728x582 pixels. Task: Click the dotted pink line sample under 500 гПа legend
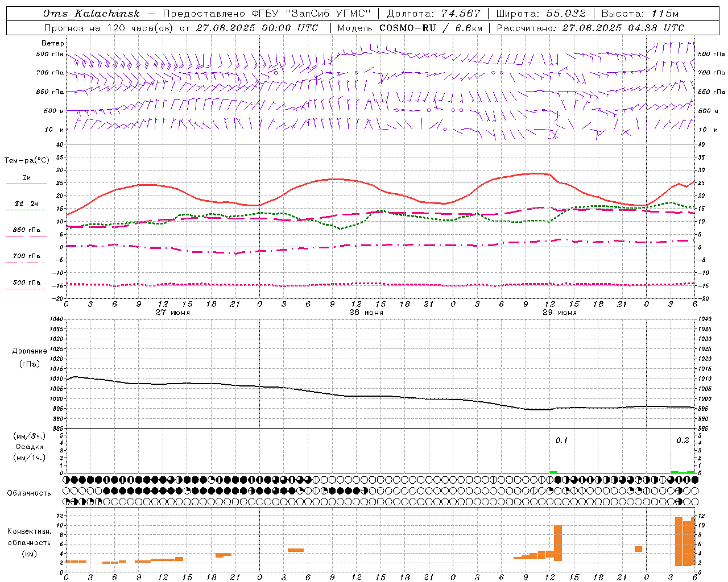(x=25, y=289)
